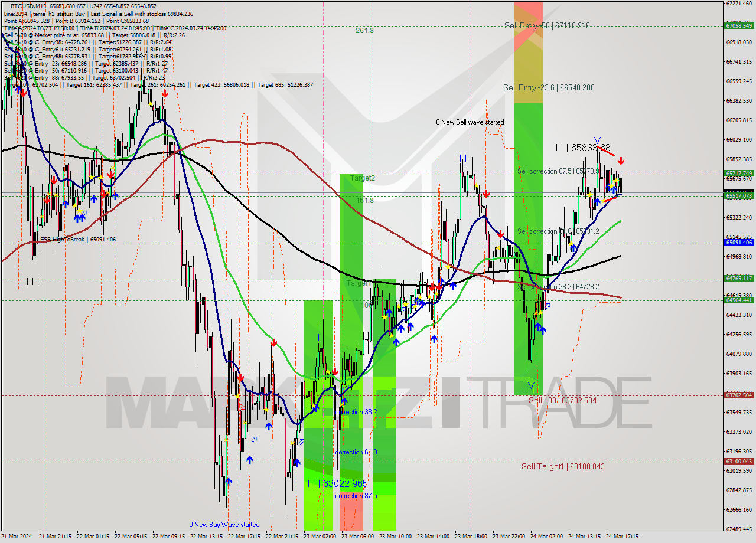Click the 'Target 685: 51226.387' entry
This screenshot has height=543, width=756.
pos(285,84)
